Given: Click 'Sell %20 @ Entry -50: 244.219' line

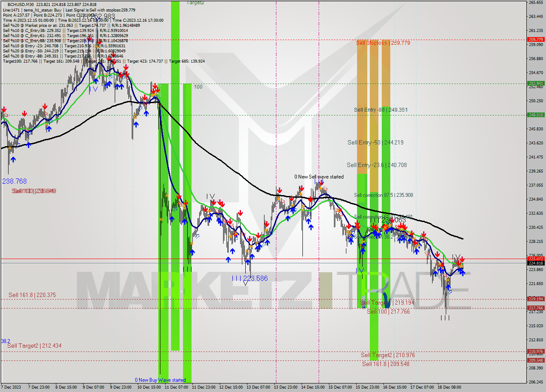Looking at the screenshot, I should point(64,51).
